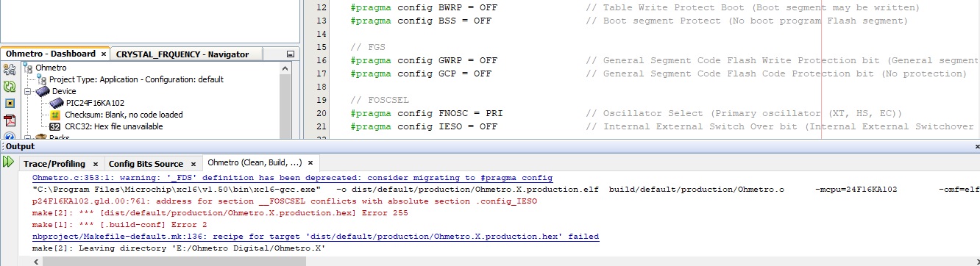The image size is (980, 266).
Task: Click the yellow square breakpoint status icon
Action: 10,104
